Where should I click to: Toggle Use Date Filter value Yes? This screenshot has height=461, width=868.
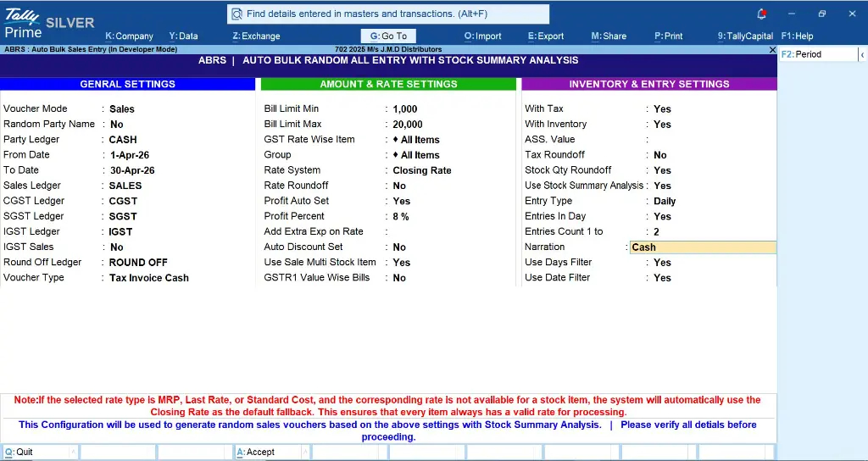pos(662,278)
